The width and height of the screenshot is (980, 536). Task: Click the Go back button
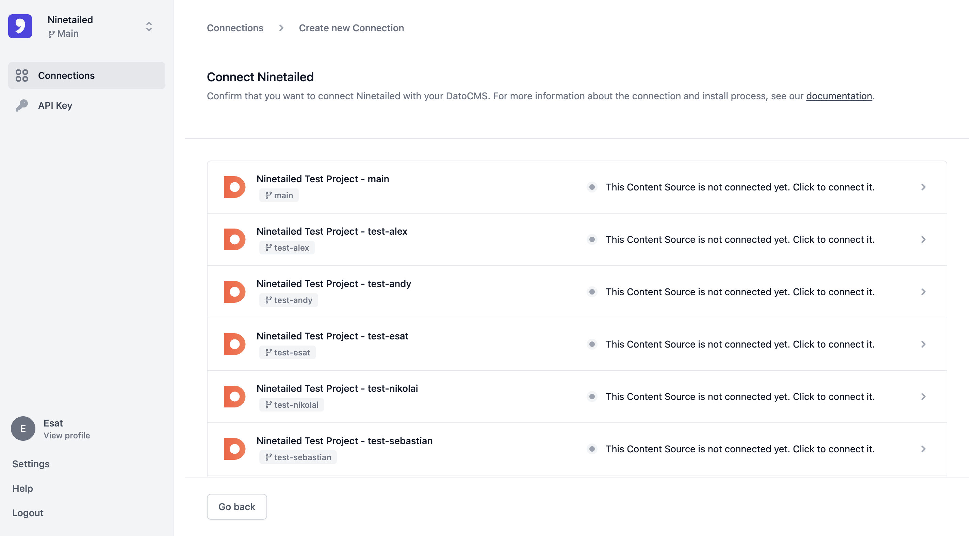236,507
